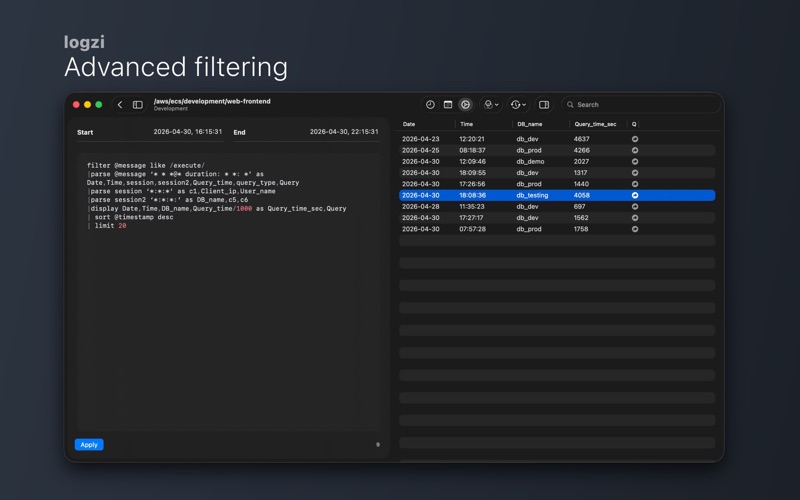
Task: Click the Apply button
Action: (x=89, y=445)
